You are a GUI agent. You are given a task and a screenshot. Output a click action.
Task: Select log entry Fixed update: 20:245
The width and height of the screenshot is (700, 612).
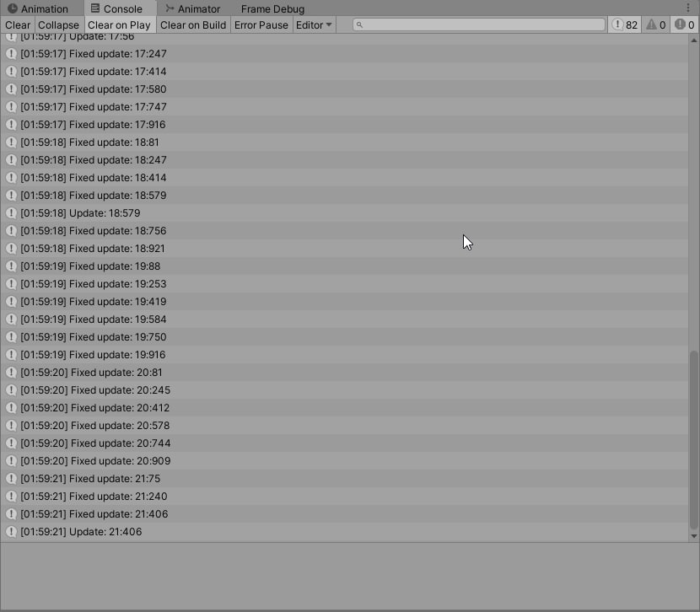click(x=344, y=389)
